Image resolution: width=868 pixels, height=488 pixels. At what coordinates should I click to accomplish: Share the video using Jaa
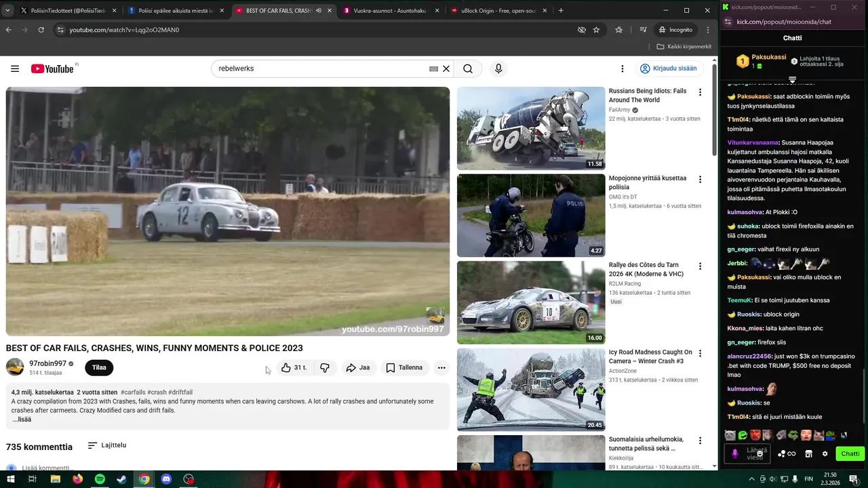(358, 367)
